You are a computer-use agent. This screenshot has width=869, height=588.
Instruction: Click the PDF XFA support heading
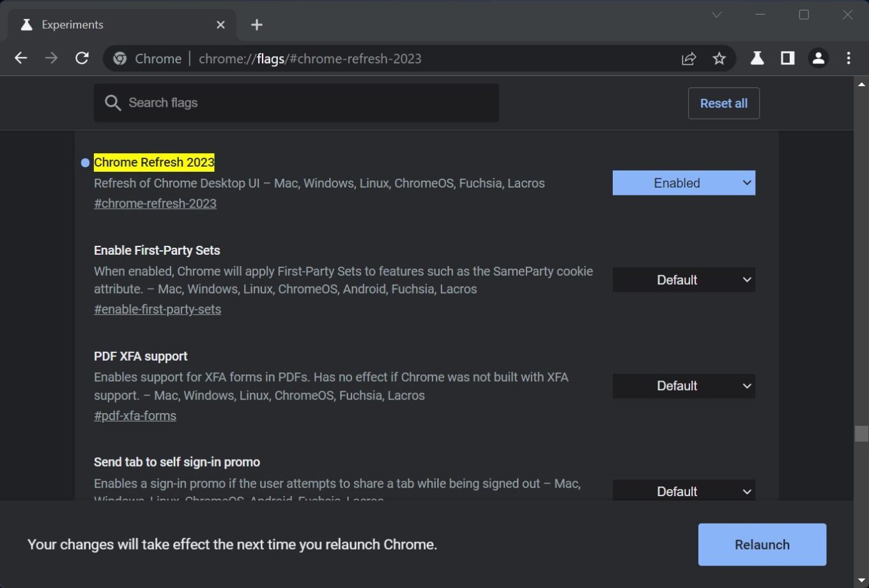coord(141,356)
